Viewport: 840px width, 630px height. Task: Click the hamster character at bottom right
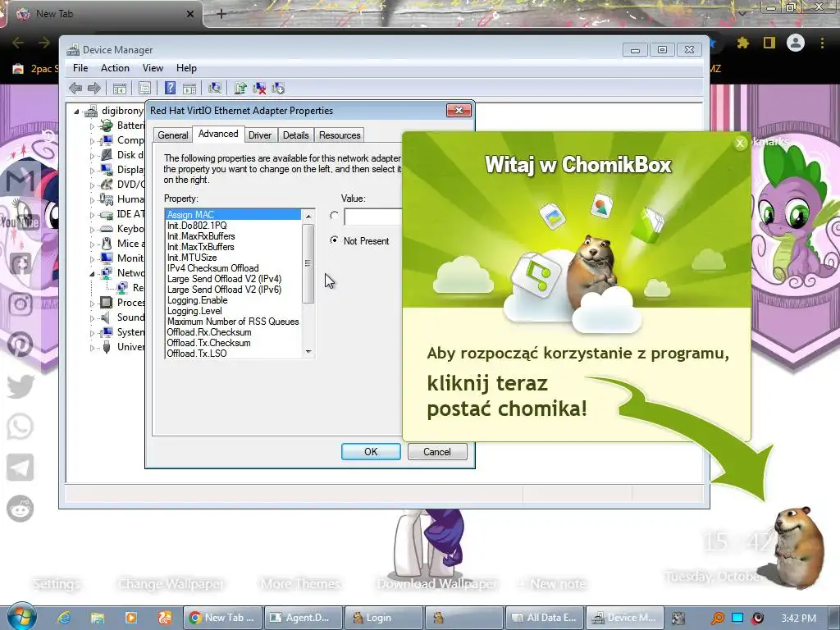pyautogui.click(x=799, y=546)
